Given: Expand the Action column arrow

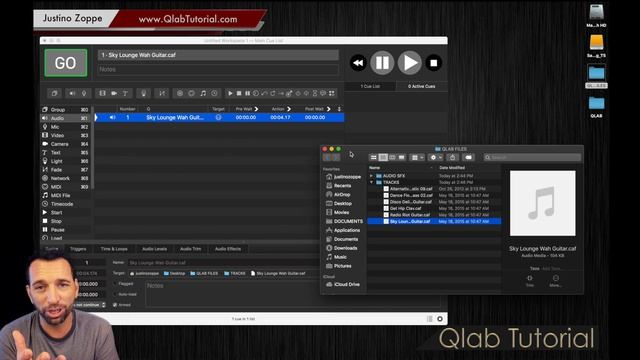Looking at the screenshot, I should coord(289,109).
